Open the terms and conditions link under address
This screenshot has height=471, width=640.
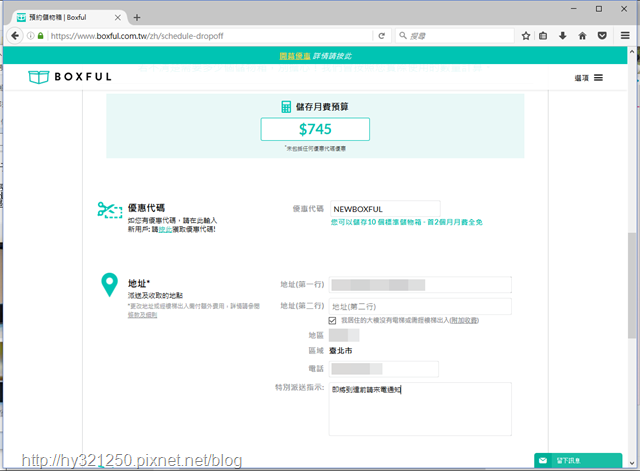coord(142,315)
